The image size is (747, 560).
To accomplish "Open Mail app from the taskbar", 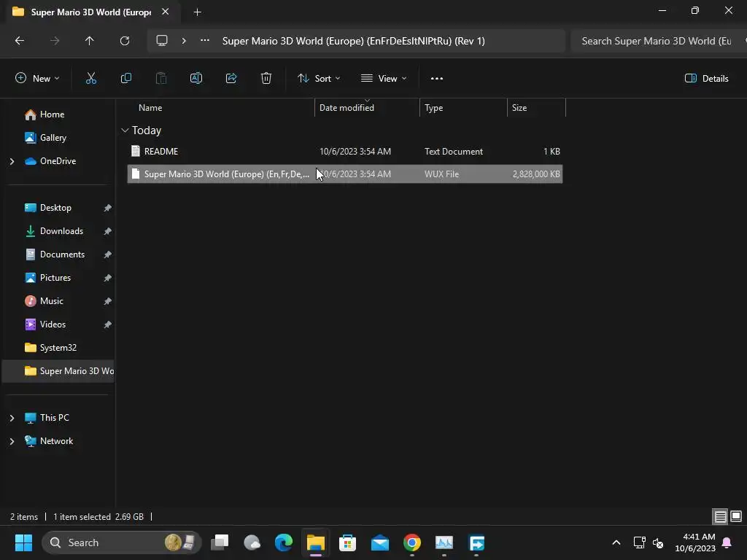I will [380, 542].
